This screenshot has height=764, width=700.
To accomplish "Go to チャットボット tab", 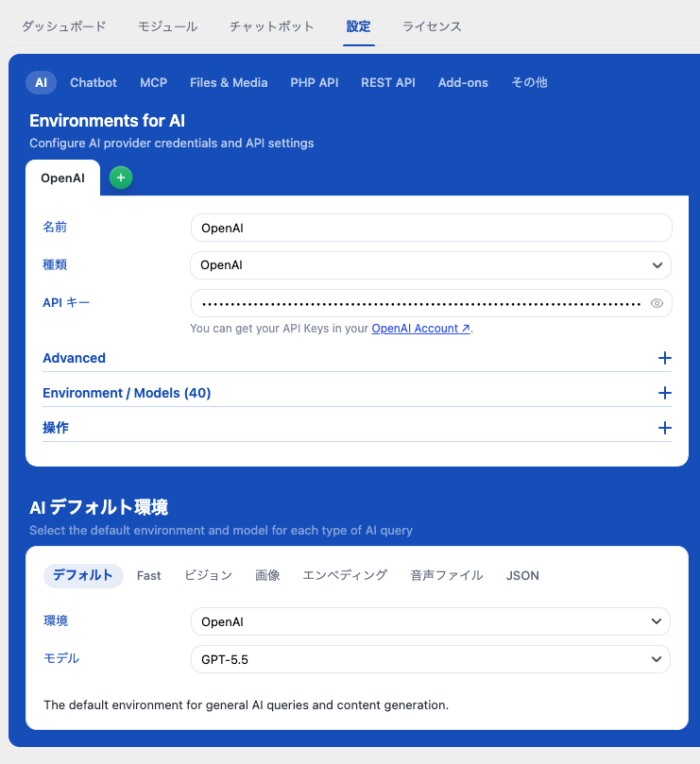I will coord(271,26).
